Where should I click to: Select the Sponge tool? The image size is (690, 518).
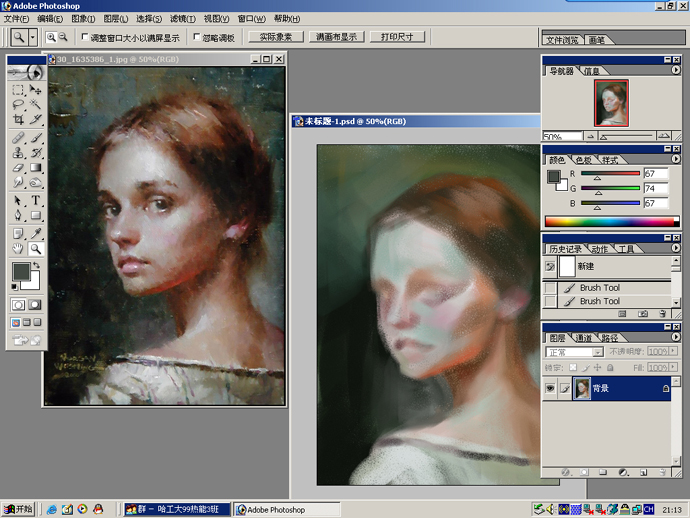click(x=35, y=182)
